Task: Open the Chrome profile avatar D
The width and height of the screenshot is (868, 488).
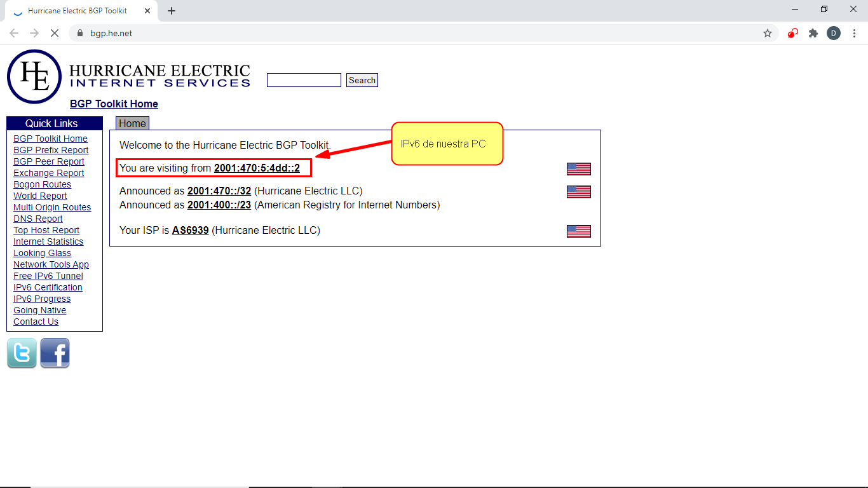Action: point(834,33)
